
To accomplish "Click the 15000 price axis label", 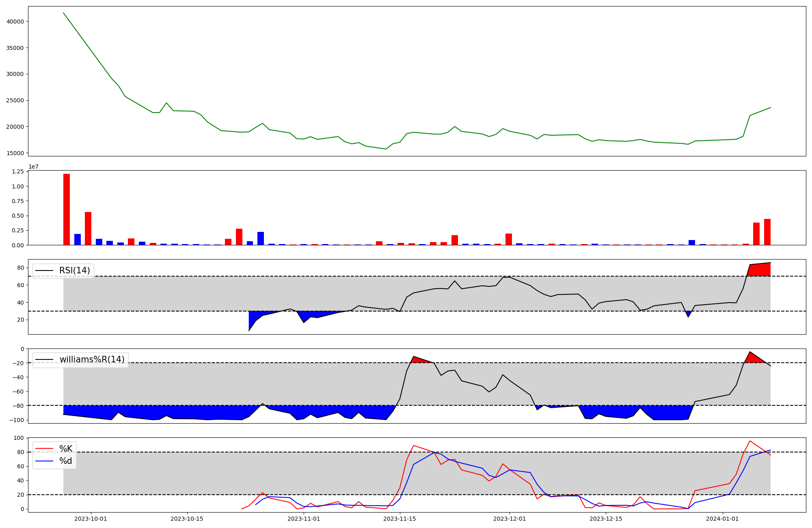I will click(15, 153).
